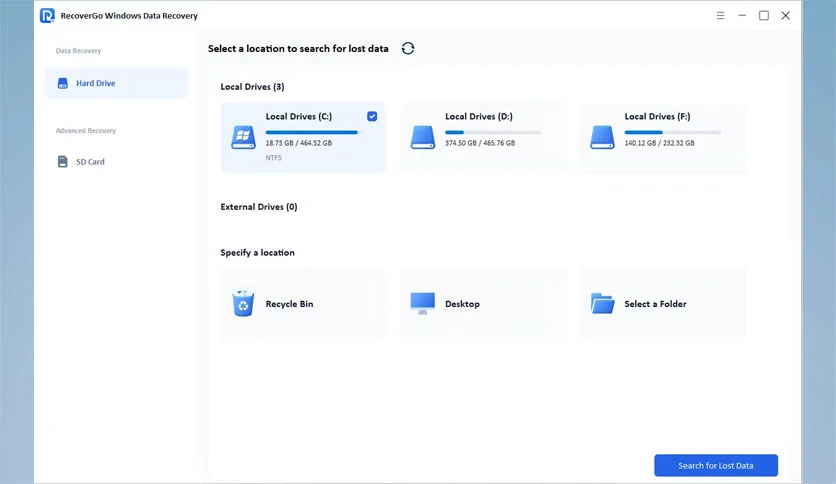Choose Local Drives (D:) label
The image size is (836, 484).
[x=478, y=116]
